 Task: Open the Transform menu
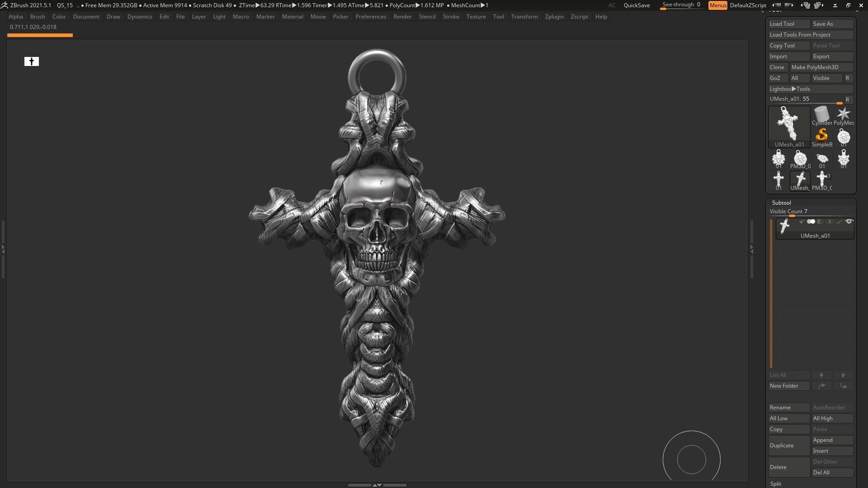pos(524,16)
